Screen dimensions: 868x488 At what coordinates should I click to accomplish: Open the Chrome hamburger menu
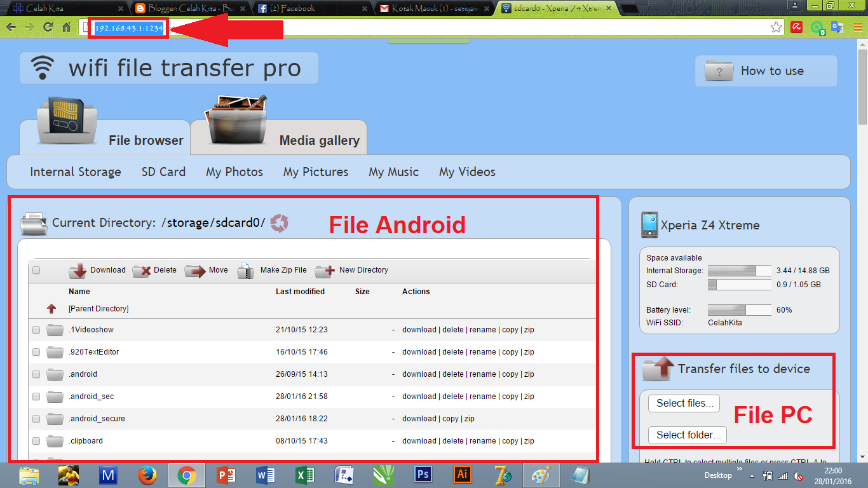(857, 27)
